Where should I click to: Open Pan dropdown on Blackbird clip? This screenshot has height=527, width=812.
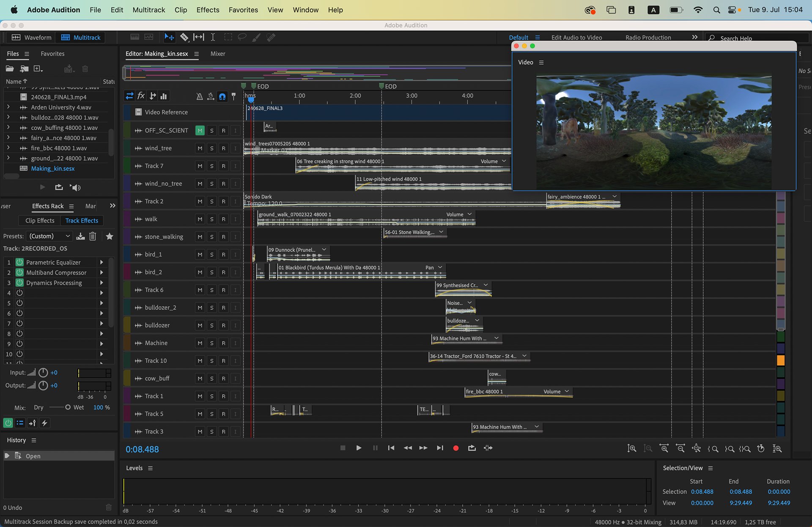click(440, 268)
